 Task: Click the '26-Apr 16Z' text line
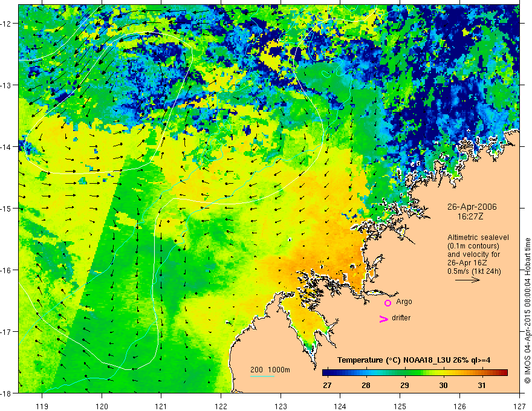pyautogui.click(x=467, y=263)
